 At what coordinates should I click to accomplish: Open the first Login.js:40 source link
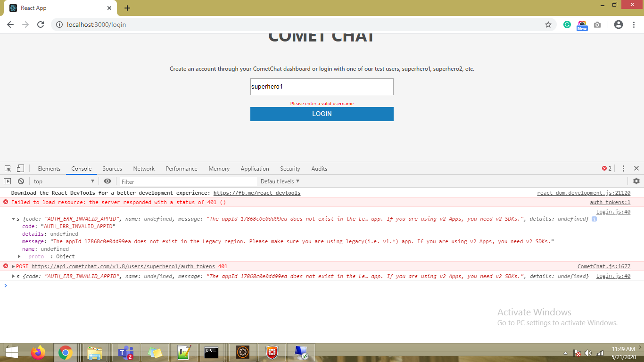pos(613,212)
